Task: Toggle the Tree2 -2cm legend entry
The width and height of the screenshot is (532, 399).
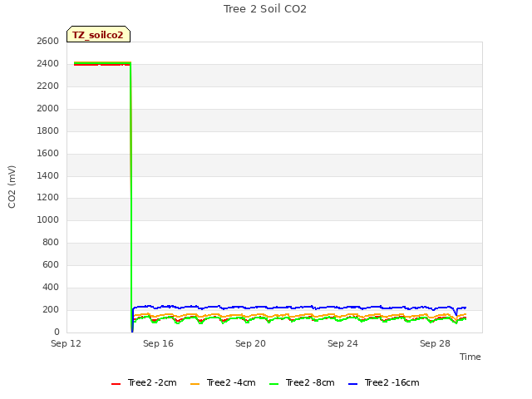Action: (144, 382)
